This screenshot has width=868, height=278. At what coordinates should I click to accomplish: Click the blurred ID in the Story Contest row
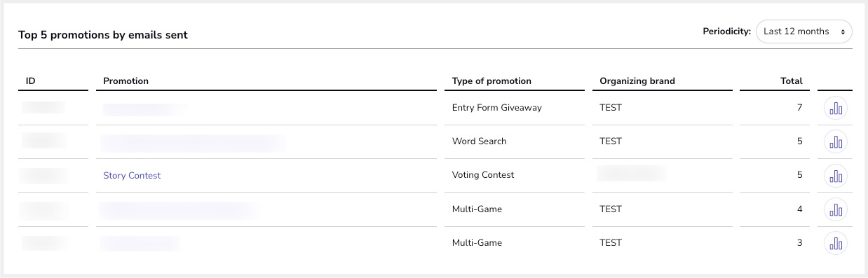tap(43, 175)
